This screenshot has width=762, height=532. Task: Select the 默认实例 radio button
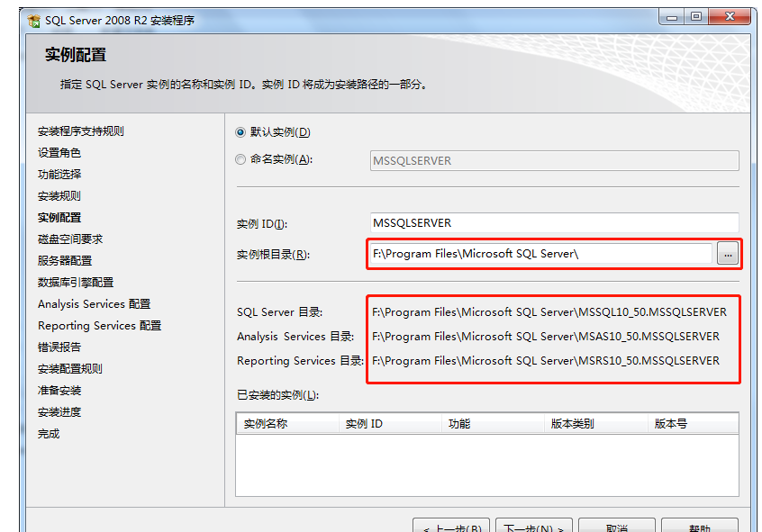pyautogui.click(x=240, y=132)
